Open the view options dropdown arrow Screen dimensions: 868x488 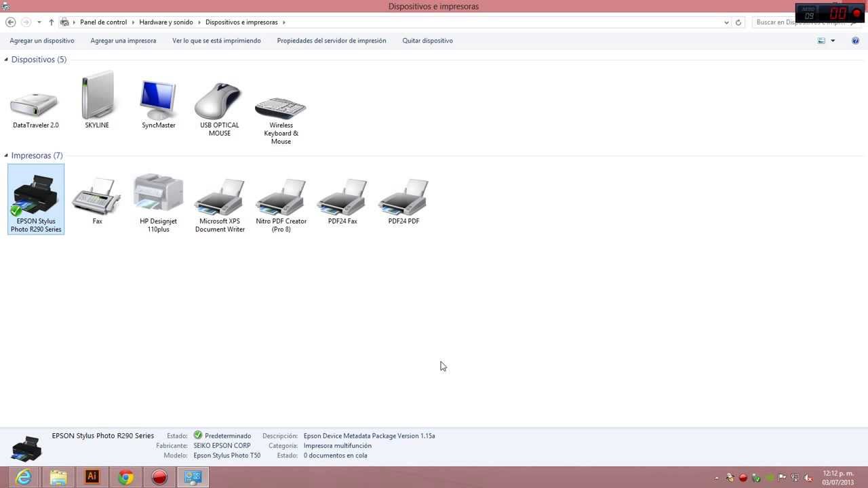833,41
